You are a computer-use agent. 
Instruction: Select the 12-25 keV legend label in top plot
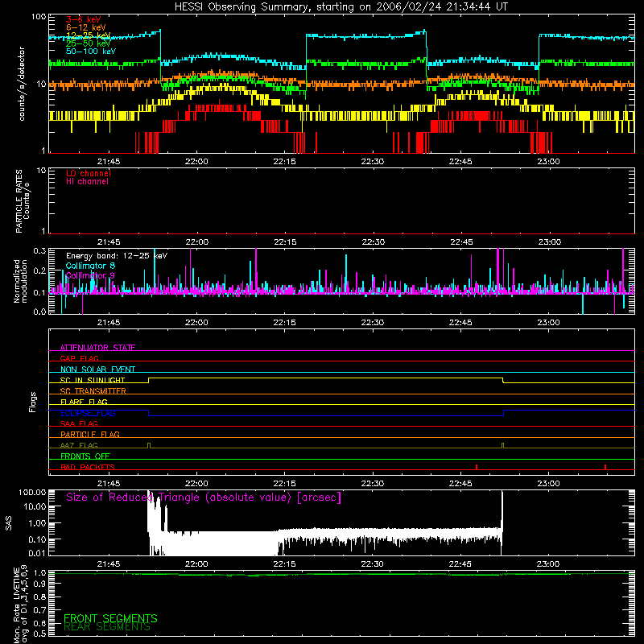pyautogui.click(x=89, y=35)
